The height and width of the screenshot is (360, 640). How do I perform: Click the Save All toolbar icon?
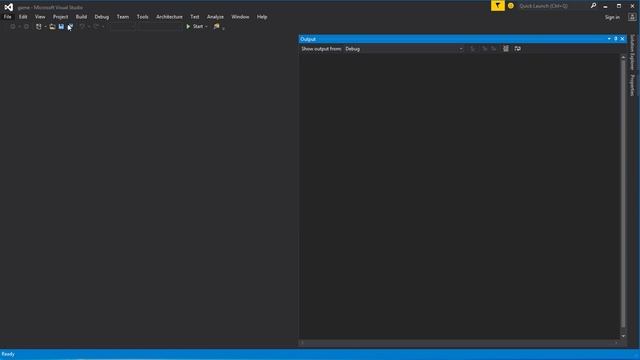(70, 27)
